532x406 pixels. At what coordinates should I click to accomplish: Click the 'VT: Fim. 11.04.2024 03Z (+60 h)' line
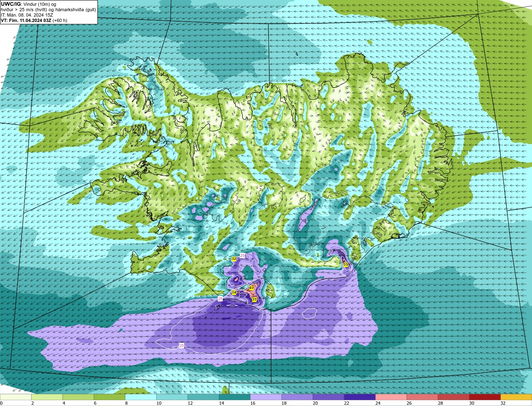[34, 20]
